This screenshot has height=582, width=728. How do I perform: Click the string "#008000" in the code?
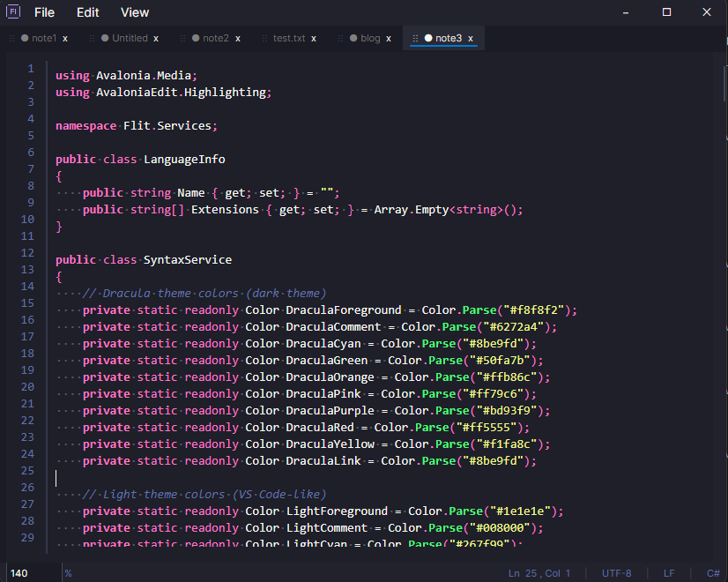500,528
